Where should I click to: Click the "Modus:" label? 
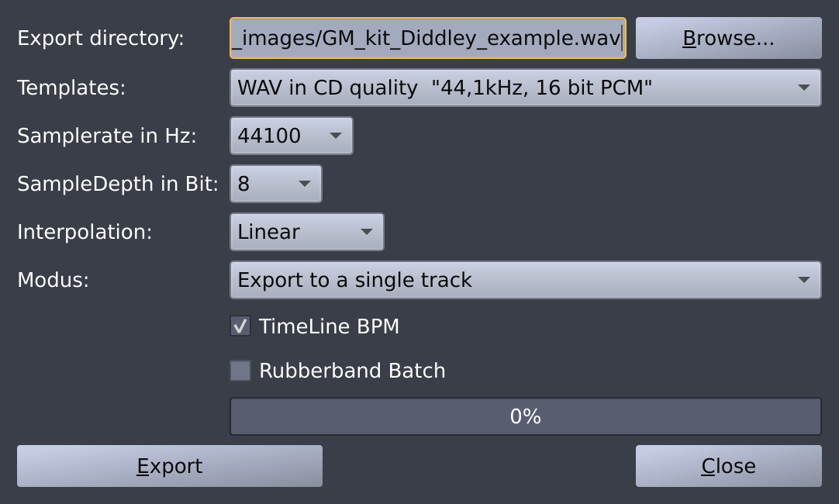(54, 280)
